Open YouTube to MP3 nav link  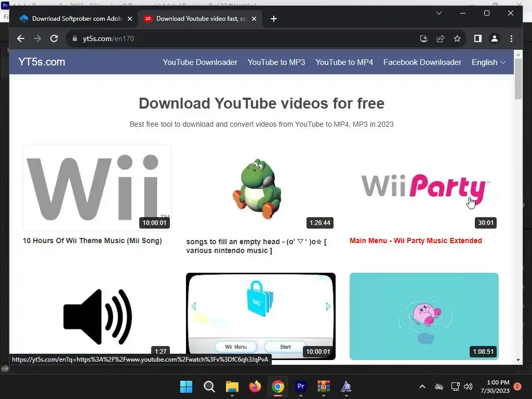pos(276,62)
